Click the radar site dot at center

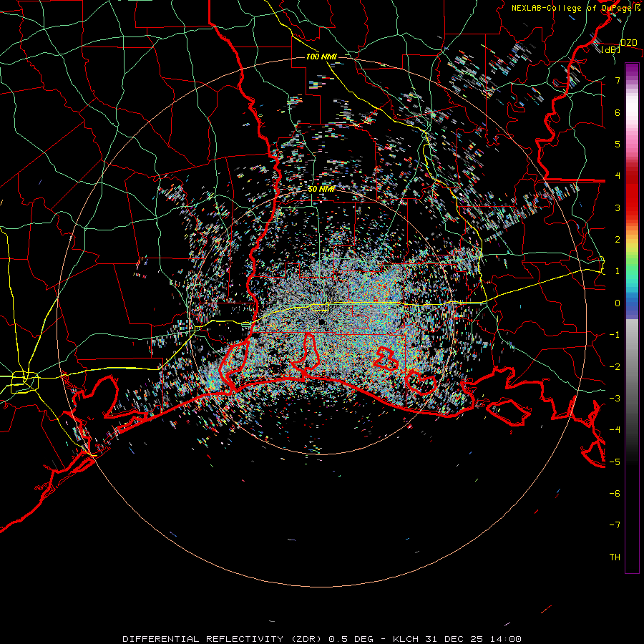pyautogui.click(x=322, y=321)
